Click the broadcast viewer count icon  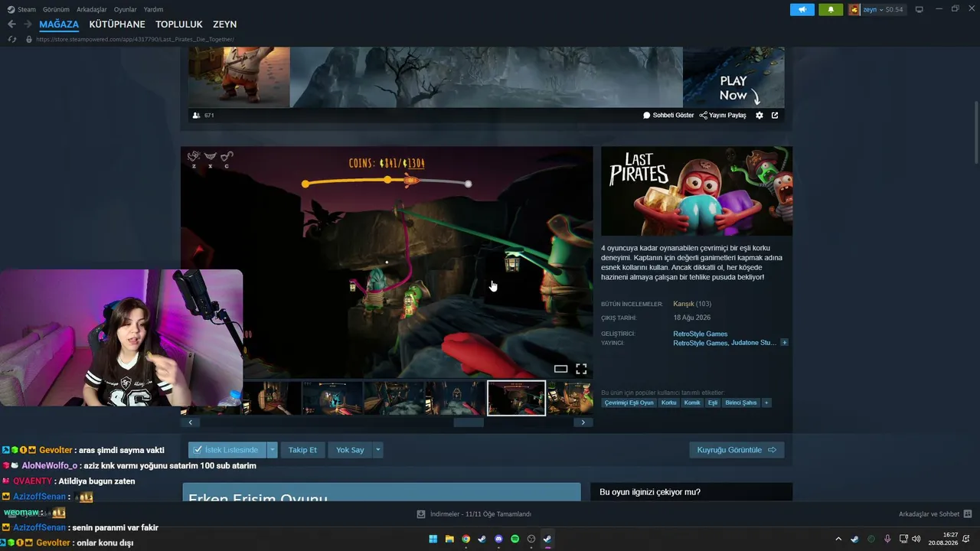197,116
